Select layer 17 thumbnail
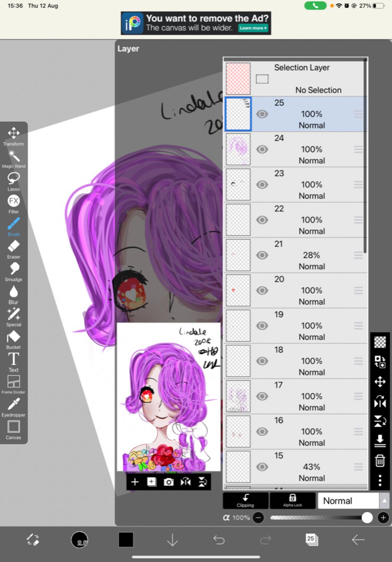This screenshot has width=392, height=562. [x=238, y=396]
